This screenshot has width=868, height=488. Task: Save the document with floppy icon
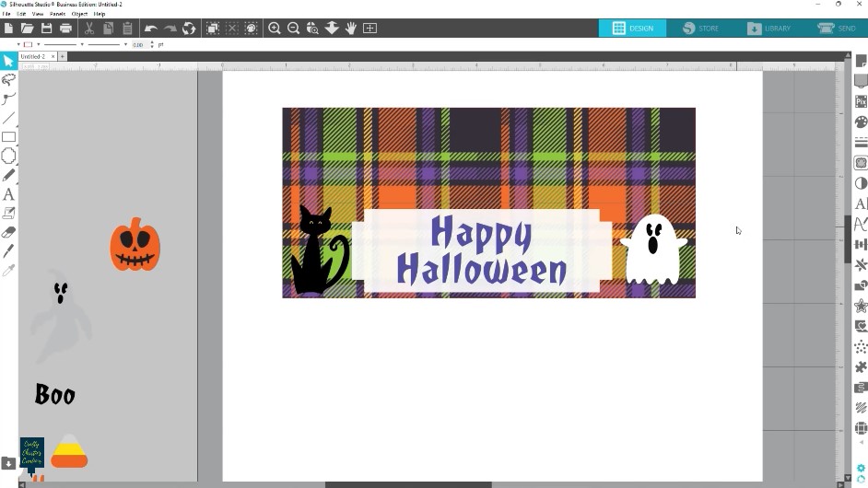coord(46,29)
